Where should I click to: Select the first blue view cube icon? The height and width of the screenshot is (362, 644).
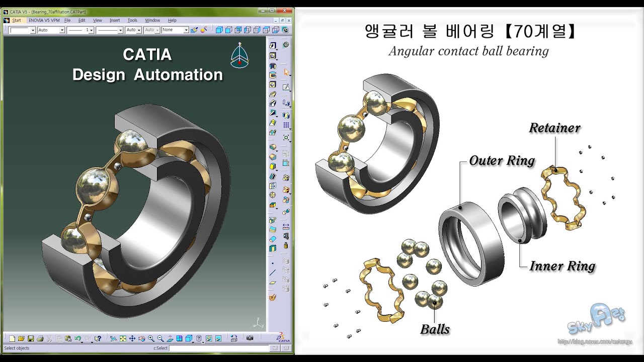(219, 30)
